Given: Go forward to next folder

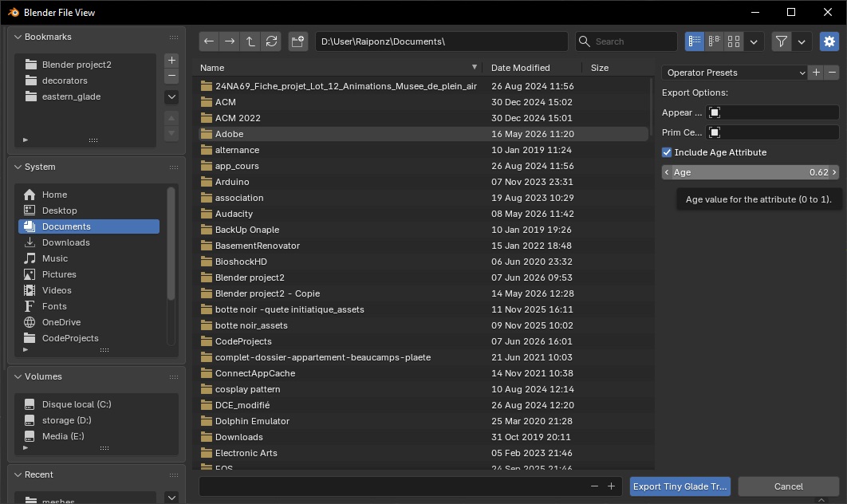Looking at the screenshot, I should (x=230, y=41).
